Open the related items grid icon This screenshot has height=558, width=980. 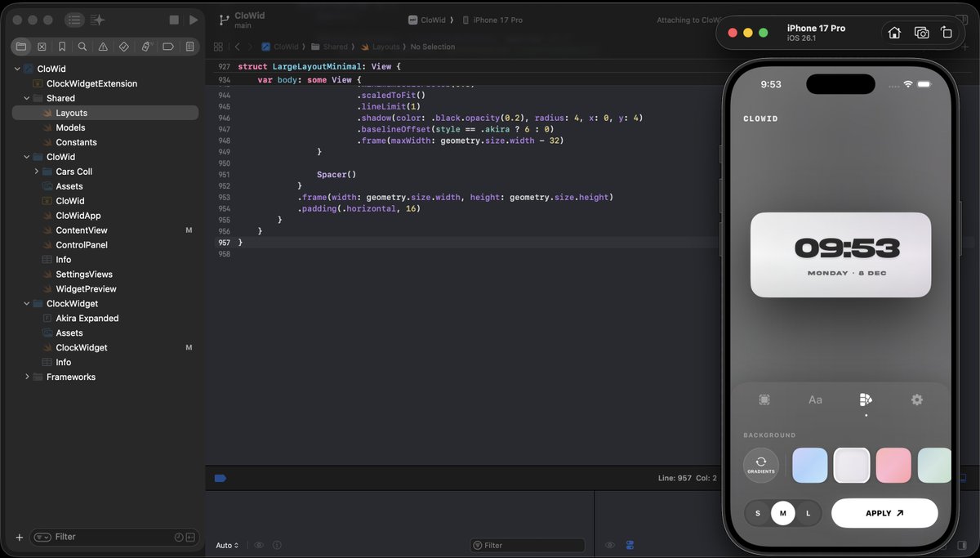pos(218,47)
